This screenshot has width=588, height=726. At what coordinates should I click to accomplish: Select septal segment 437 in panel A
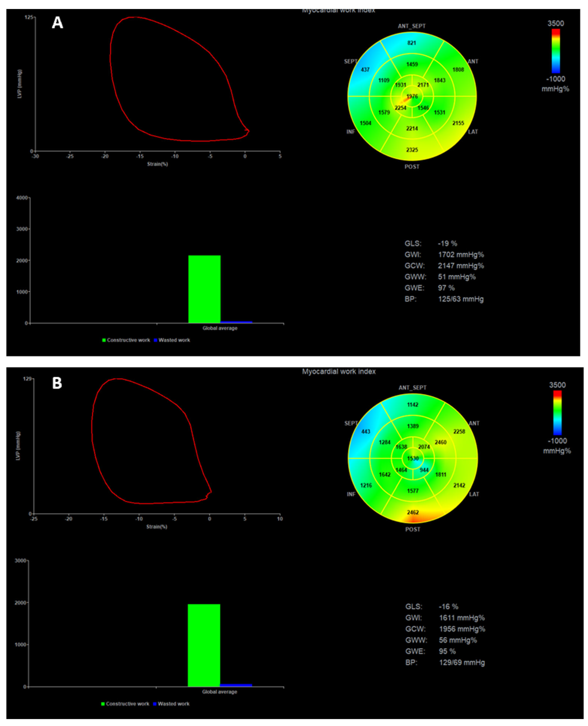365,70
